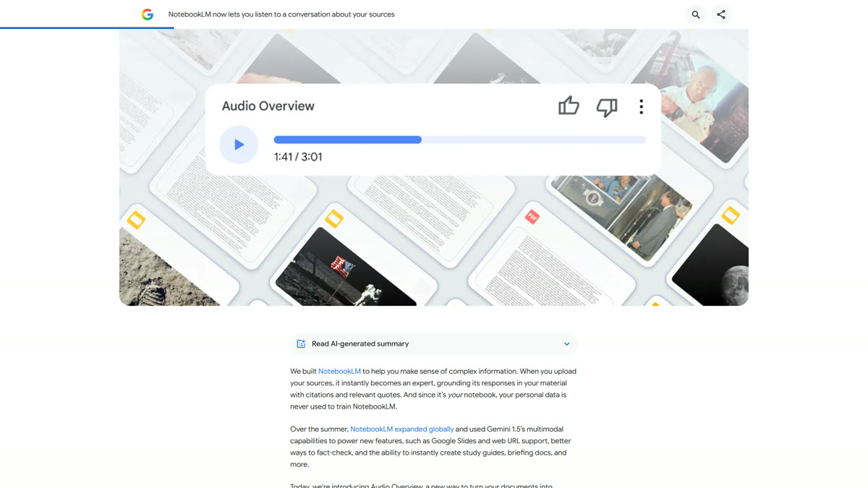Viewport: 868px width, 488px height.
Task: Open the three-dot more options menu
Action: pos(641,107)
